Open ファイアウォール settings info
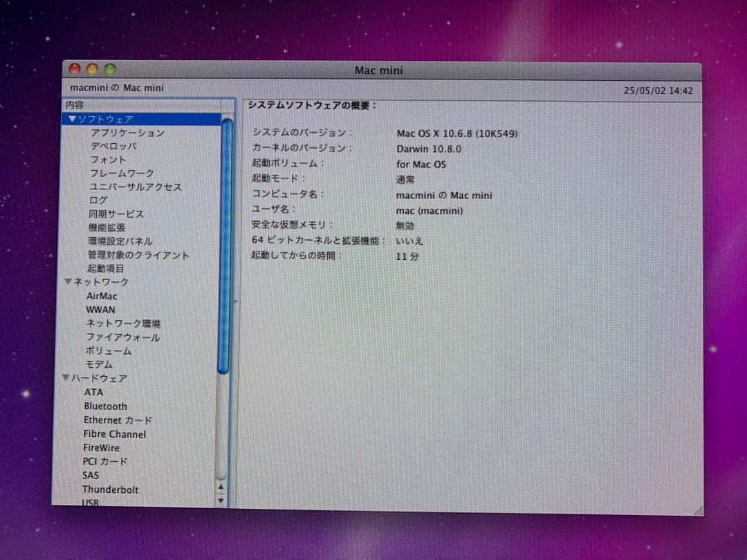Image resolution: width=747 pixels, height=560 pixels. pos(122,337)
